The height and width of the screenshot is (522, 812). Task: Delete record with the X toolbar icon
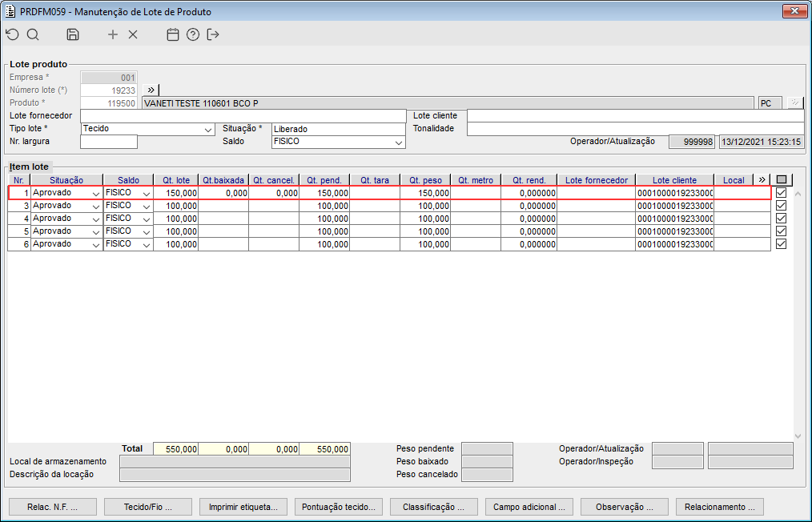point(133,34)
